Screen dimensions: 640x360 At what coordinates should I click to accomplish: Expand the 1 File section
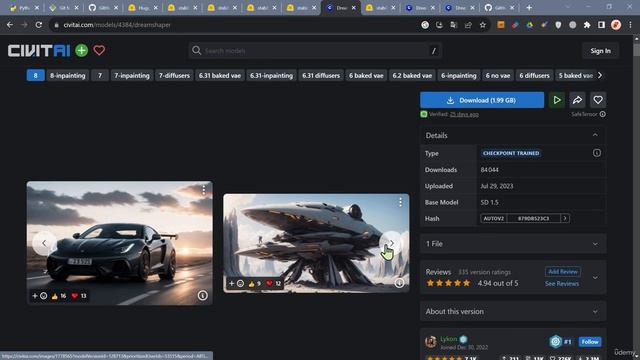[x=513, y=244]
